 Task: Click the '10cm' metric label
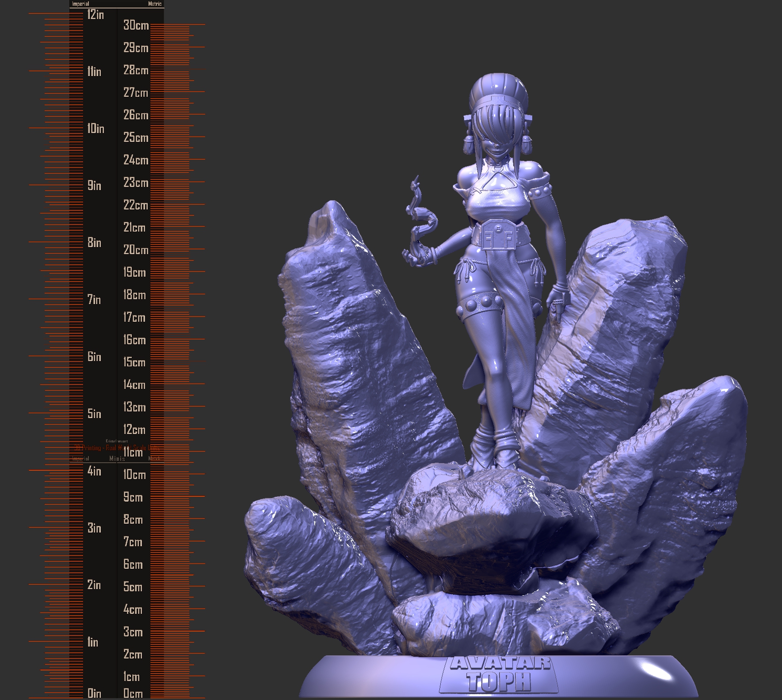pos(135,475)
